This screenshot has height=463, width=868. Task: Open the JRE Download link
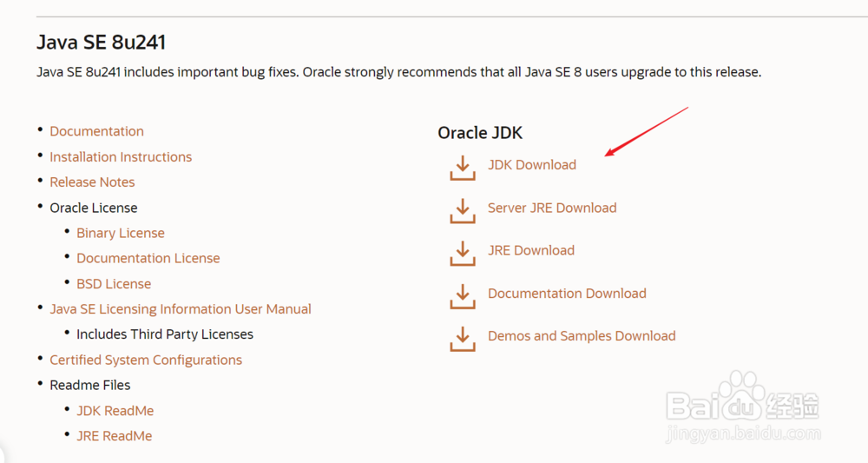tap(530, 250)
